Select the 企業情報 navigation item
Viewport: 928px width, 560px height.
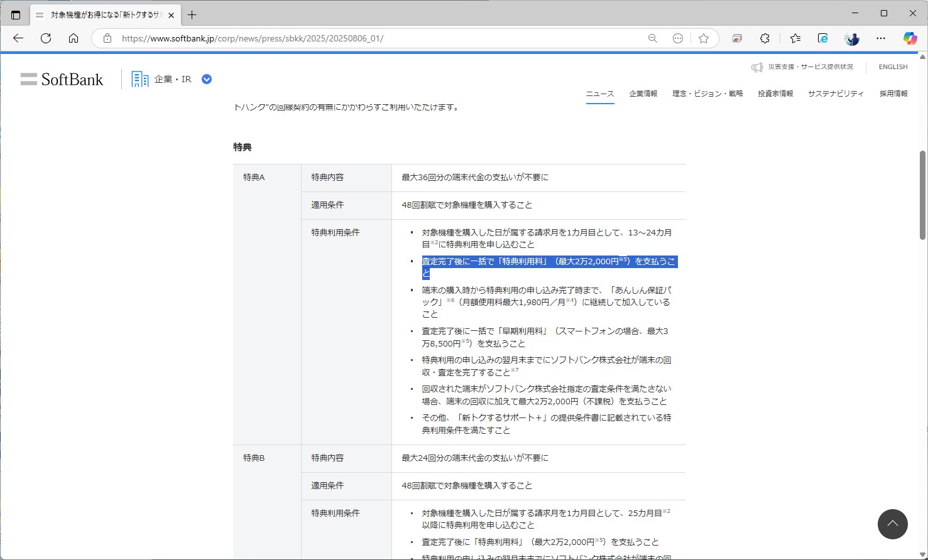coord(643,94)
